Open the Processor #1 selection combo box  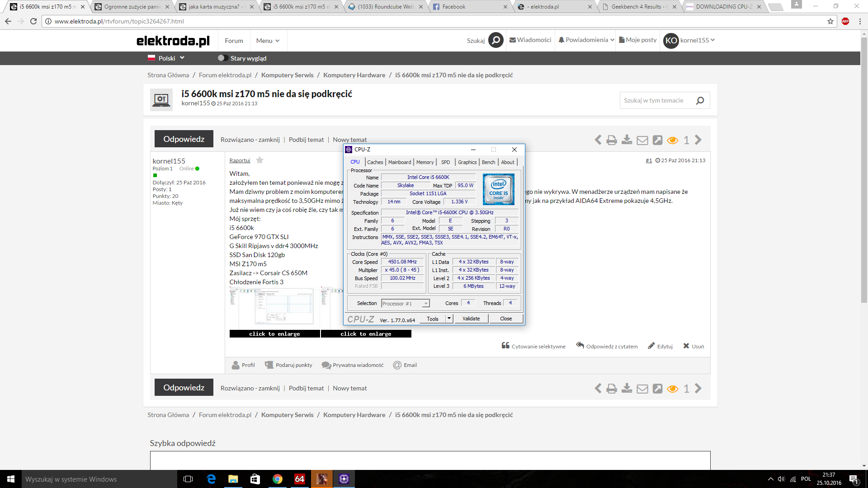coord(405,304)
